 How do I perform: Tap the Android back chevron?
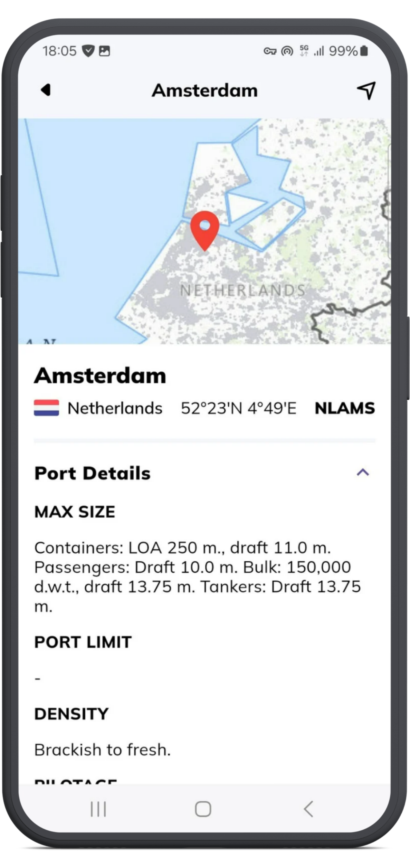pos(308,809)
